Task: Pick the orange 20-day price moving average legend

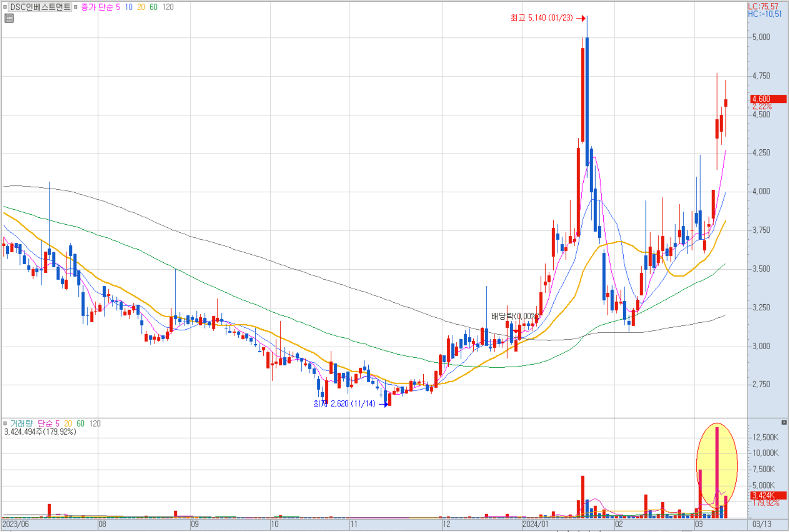Action: tap(141, 7)
